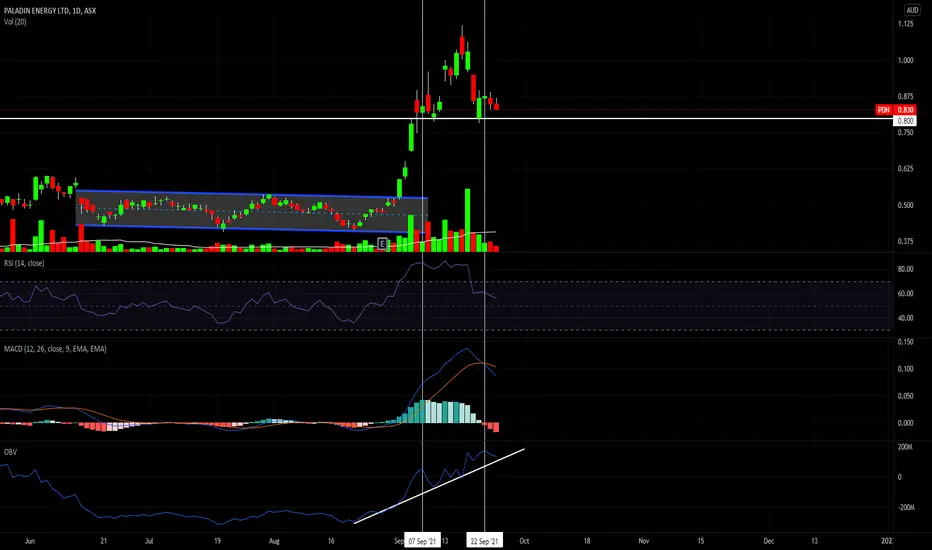Click the 0.500 price scale label
This screenshot has width=932, height=550.
[x=905, y=205]
